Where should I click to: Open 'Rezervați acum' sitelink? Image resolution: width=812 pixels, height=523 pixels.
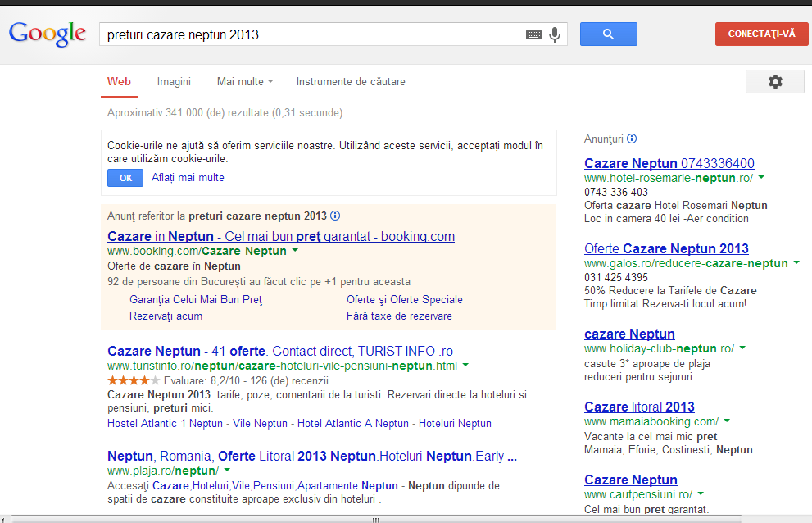point(166,316)
